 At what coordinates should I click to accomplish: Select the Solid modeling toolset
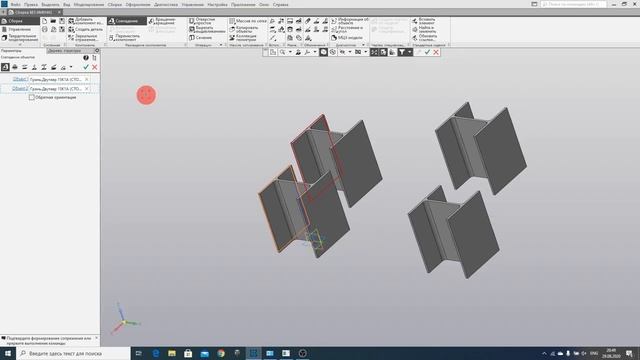coord(20,38)
